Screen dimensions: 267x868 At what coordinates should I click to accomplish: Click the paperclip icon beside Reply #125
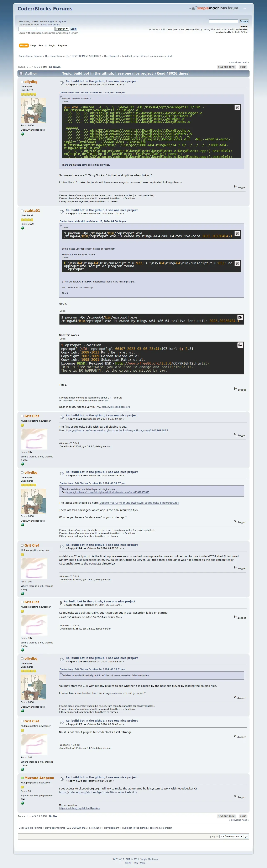point(61,603)
